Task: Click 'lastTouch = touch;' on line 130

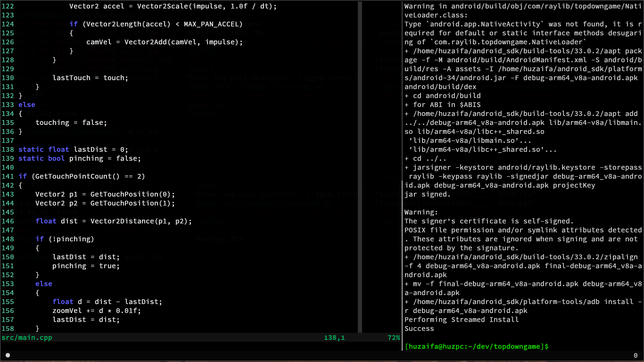Action: (x=90, y=78)
